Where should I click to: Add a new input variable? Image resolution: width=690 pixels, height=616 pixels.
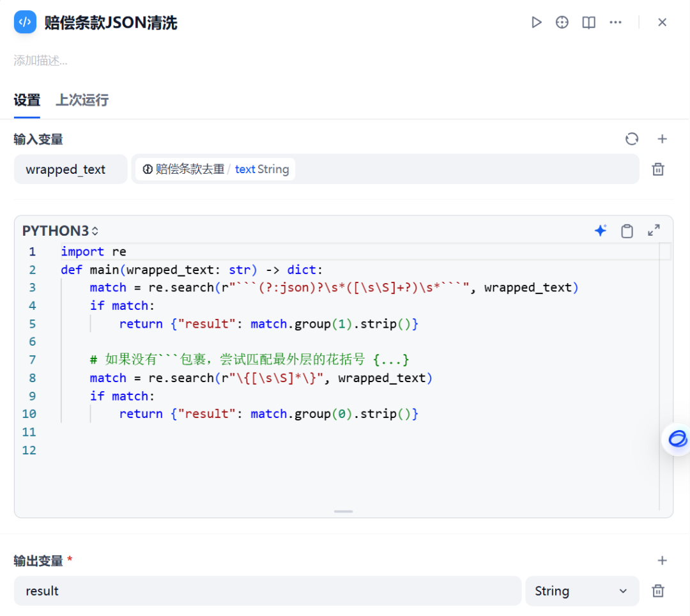pos(662,139)
